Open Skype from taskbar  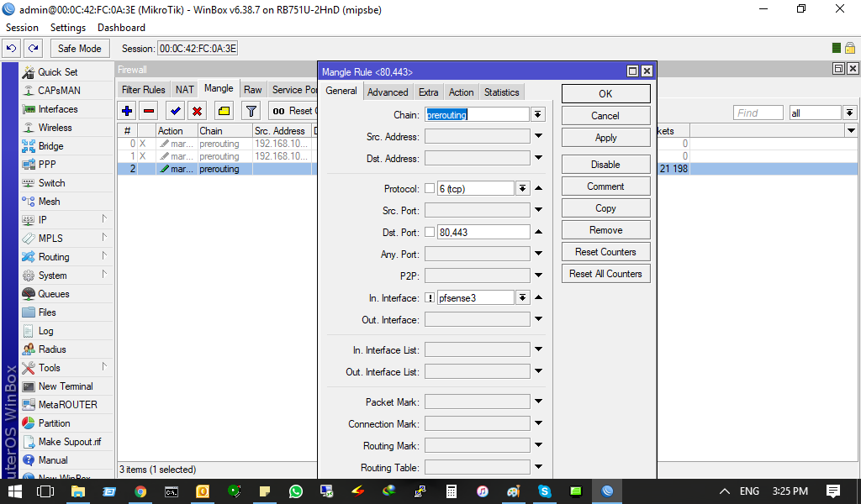[x=545, y=491]
